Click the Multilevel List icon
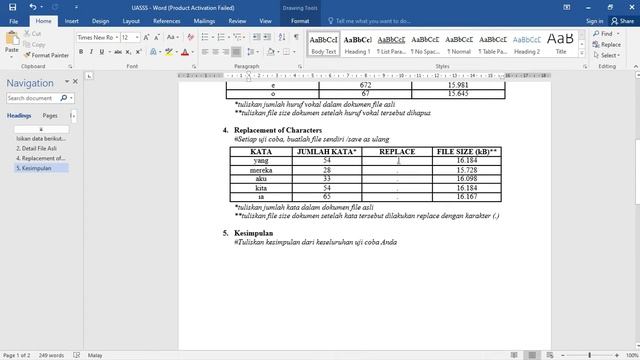 click(x=237, y=38)
